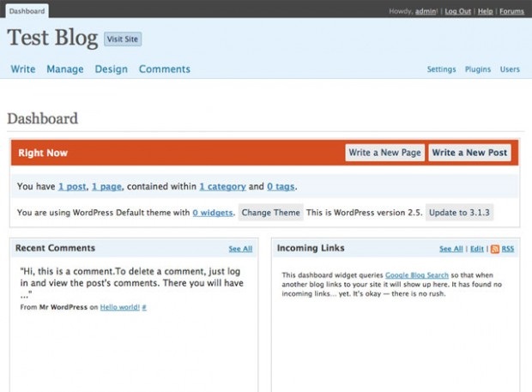532x392 pixels.
Task: Open the Write menu
Action: coord(23,69)
